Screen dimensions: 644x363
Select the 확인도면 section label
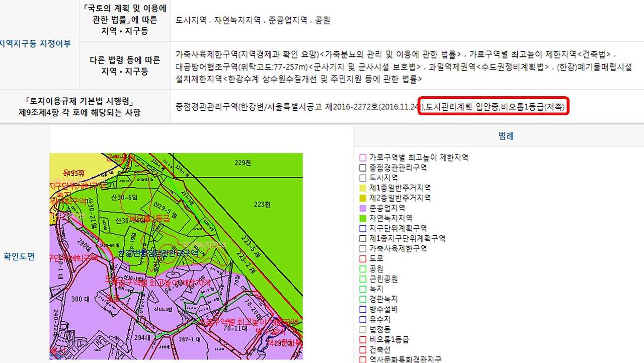(19, 255)
